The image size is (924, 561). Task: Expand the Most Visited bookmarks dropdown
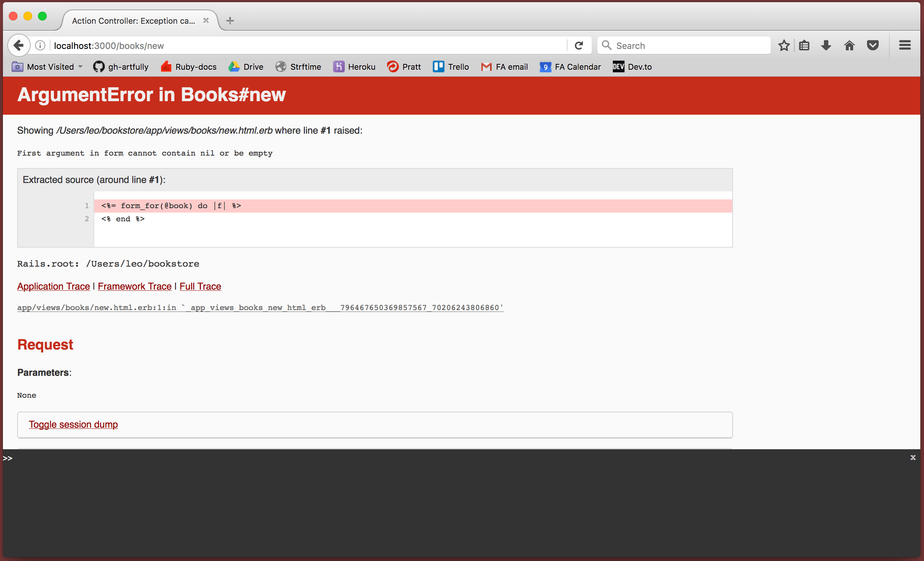[47, 67]
